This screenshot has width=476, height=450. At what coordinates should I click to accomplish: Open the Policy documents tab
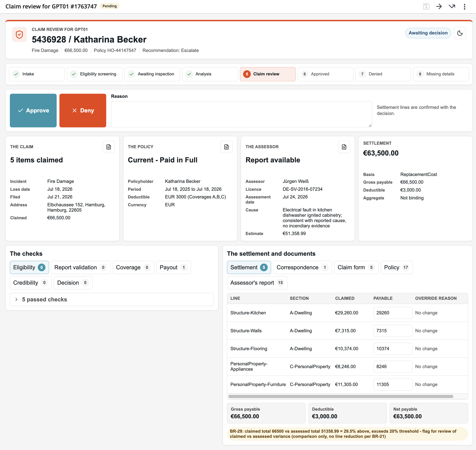click(x=397, y=267)
